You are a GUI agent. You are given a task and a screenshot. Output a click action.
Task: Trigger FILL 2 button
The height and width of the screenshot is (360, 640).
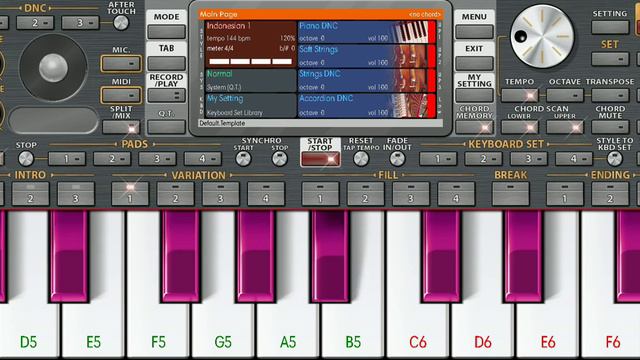click(x=366, y=193)
